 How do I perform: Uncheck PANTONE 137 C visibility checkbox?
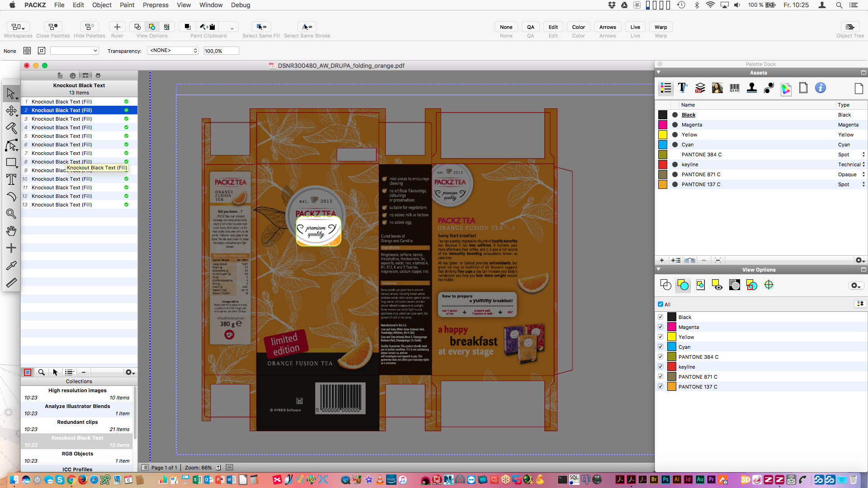(x=660, y=386)
